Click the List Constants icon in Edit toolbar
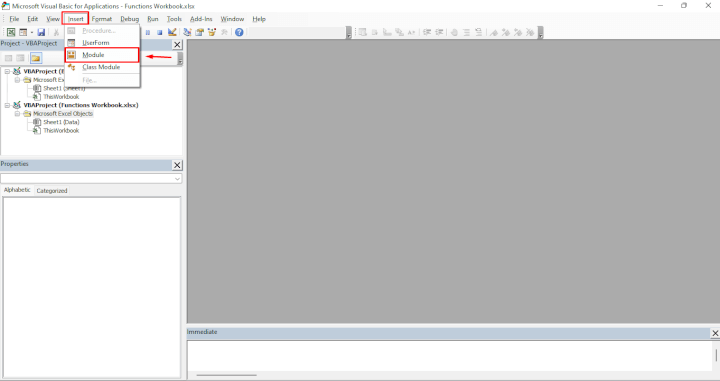This screenshot has height=381, width=720. [x=375, y=32]
